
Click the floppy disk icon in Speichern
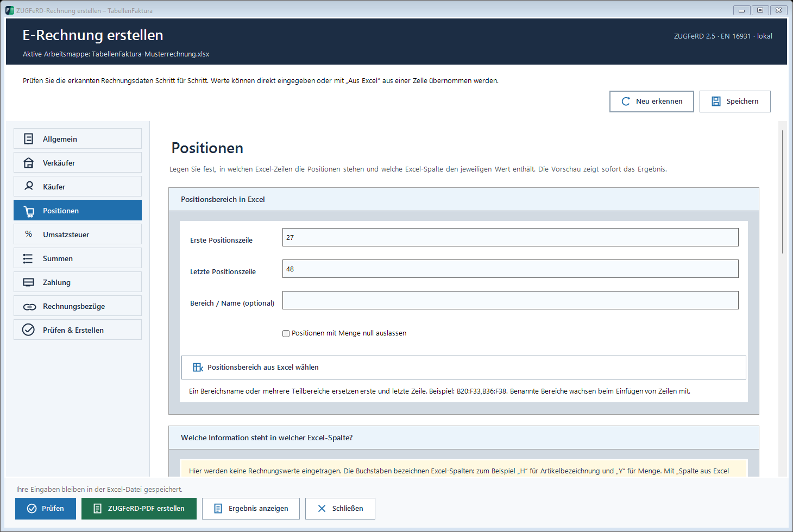[x=716, y=102]
